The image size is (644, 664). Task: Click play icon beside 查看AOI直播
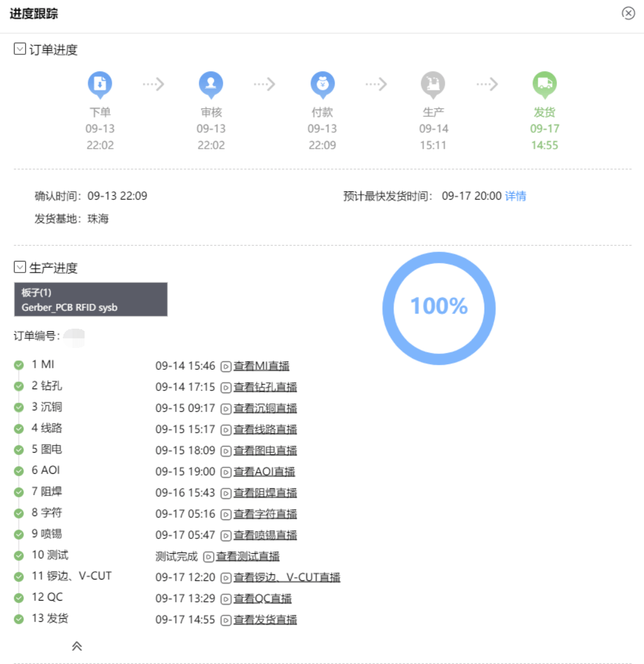point(226,472)
